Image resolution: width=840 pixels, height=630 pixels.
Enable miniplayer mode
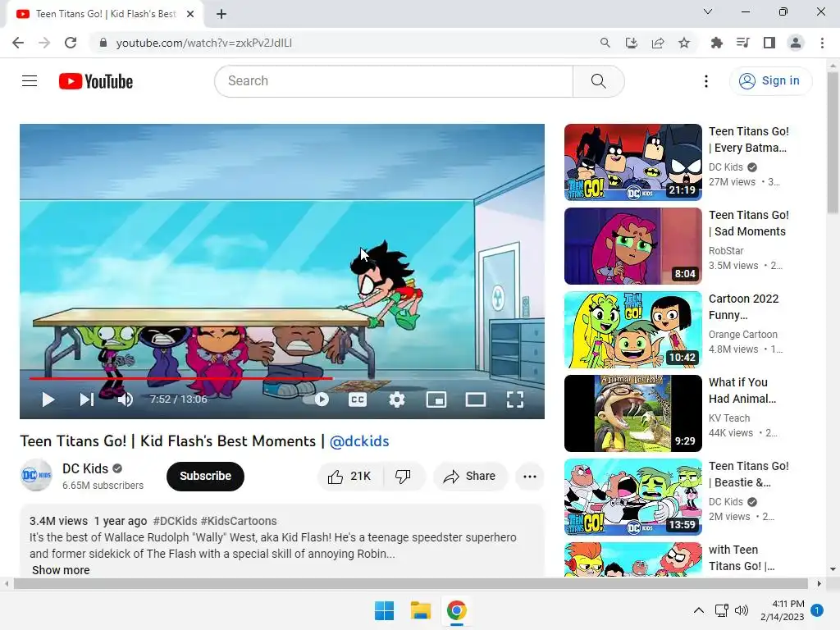[x=436, y=399]
